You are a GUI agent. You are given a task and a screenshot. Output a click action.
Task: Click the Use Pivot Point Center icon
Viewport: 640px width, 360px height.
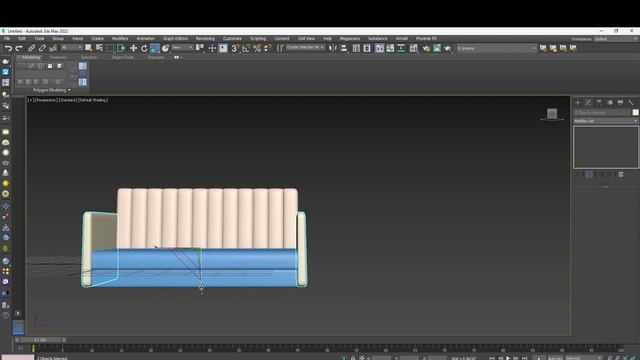(x=200, y=48)
